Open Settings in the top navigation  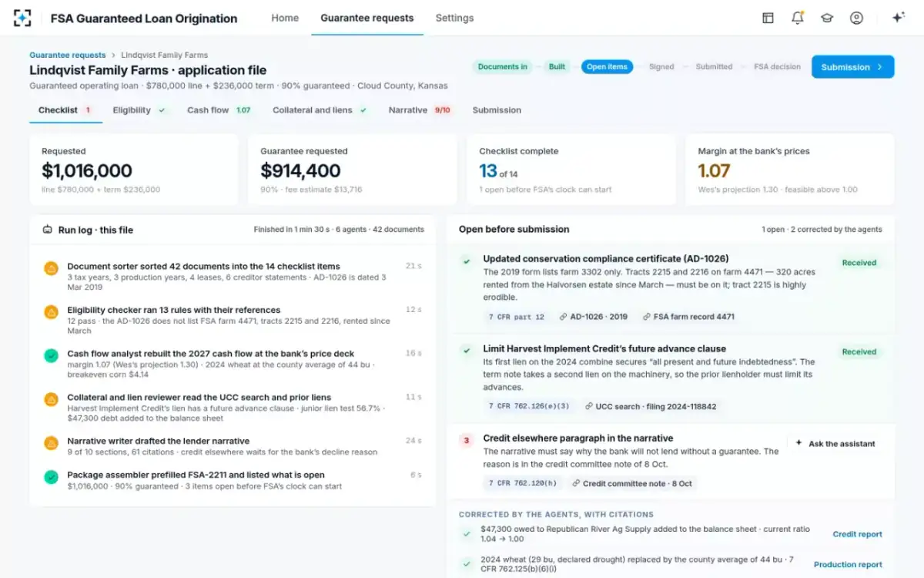[x=454, y=18]
